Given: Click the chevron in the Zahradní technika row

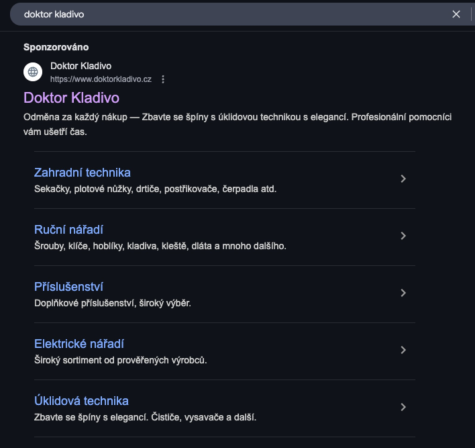Looking at the screenshot, I should 403,179.
